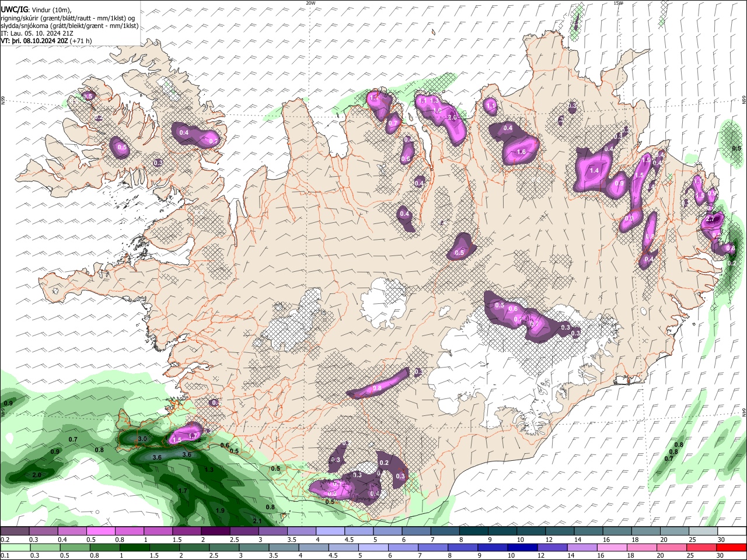Choose the darkest purple swatch labeled 2 in the snow legend

pos(215,531)
